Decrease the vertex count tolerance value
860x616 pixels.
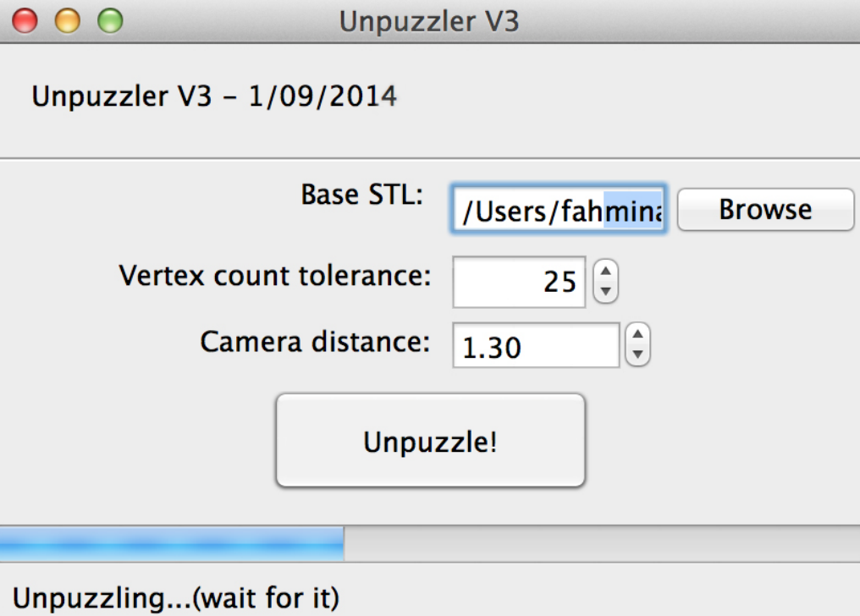(605, 290)
